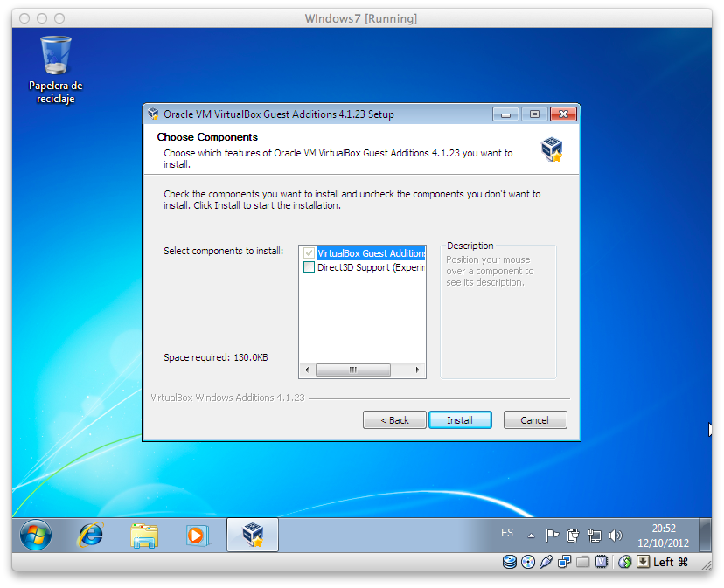The image size is (724, 588).
Task: Launch Internet Explorer from the taskbar
Action: click(x=91, y=536)
